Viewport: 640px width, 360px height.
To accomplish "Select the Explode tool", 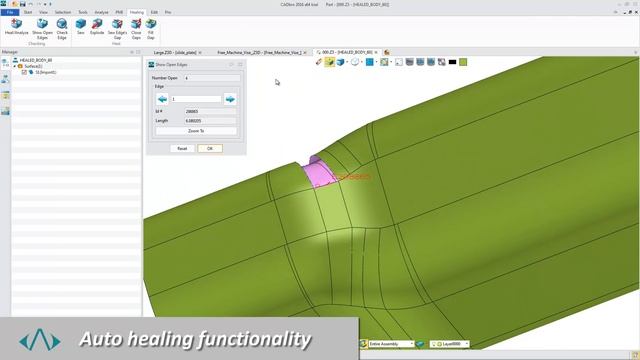I will click(97, 27).
